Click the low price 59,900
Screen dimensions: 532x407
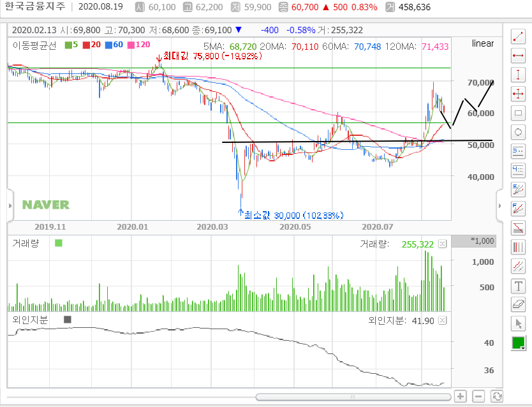point(258,7)
